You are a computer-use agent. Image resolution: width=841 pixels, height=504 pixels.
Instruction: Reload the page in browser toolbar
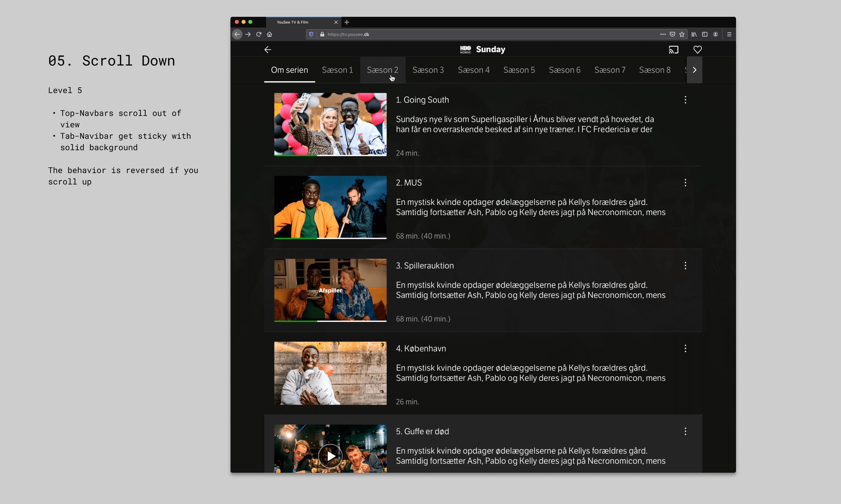click(x=259, y=34)
